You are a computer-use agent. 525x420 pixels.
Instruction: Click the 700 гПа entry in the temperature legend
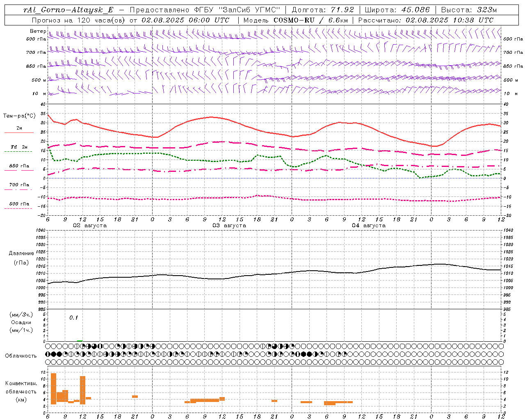pos(19,185)
